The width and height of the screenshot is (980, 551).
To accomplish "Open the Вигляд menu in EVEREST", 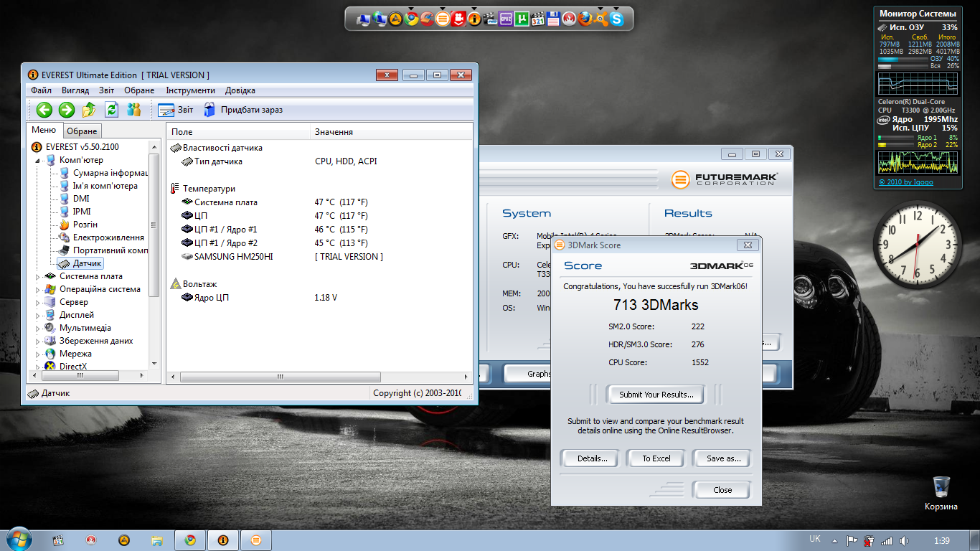I will [x=75, y=90].
